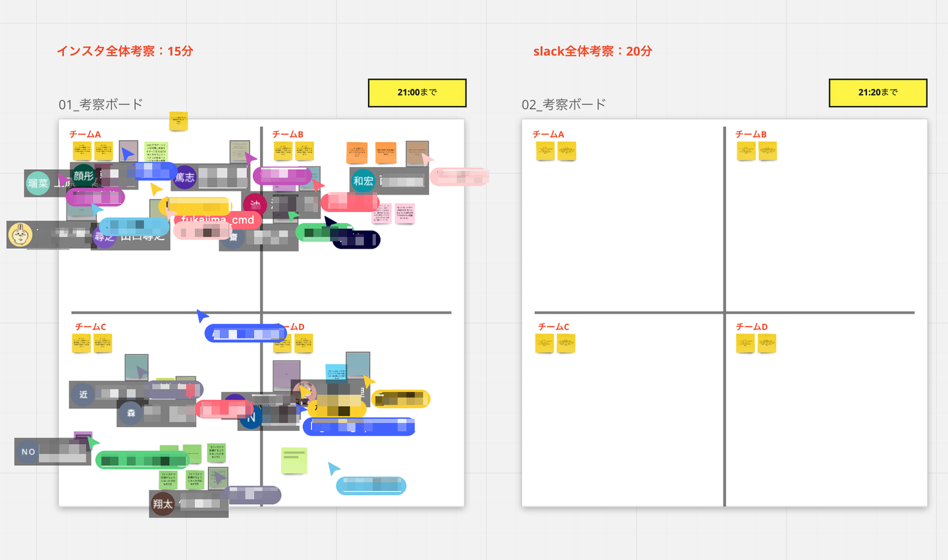Select the 01_考察ボード frame title
Screen dimensions: 948x560
[x=101, y=105]
